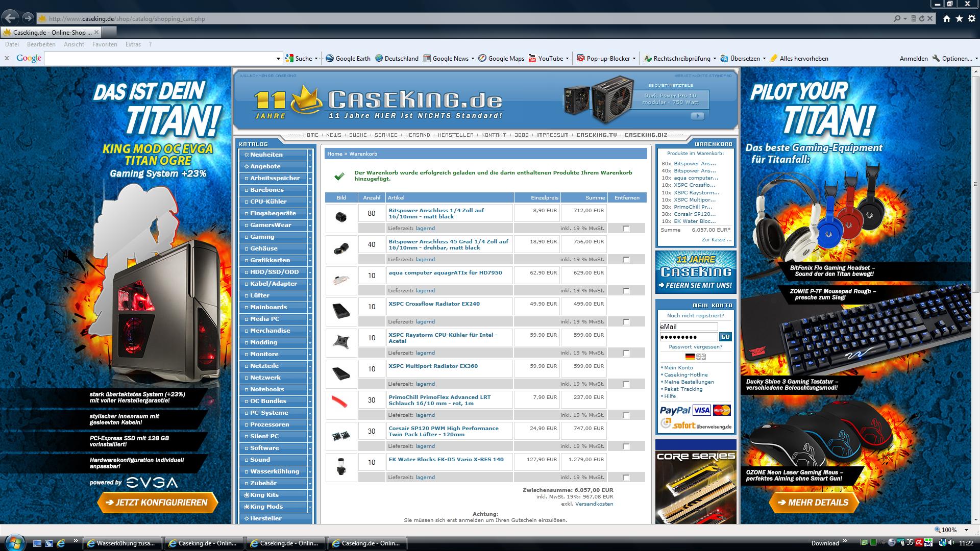The height and width of the screenshot is (551, 980).
Task: Open the YouTube toolbar icon
Action: 532,58
